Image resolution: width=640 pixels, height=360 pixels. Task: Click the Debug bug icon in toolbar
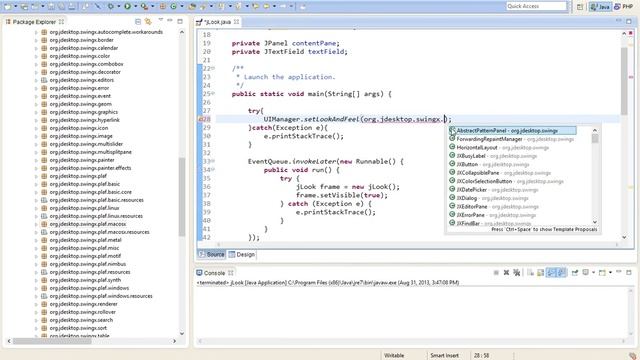tap(111, 7)
